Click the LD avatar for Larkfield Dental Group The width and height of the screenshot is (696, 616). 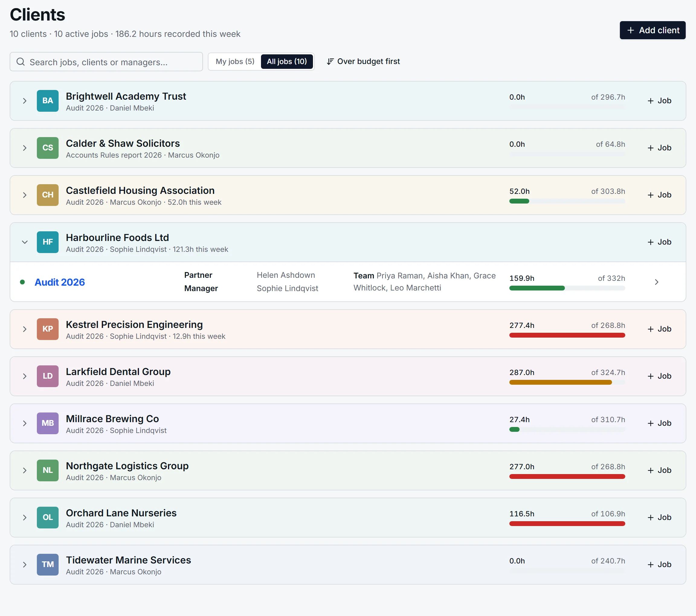pyautogui.click(x=48, y=376)
